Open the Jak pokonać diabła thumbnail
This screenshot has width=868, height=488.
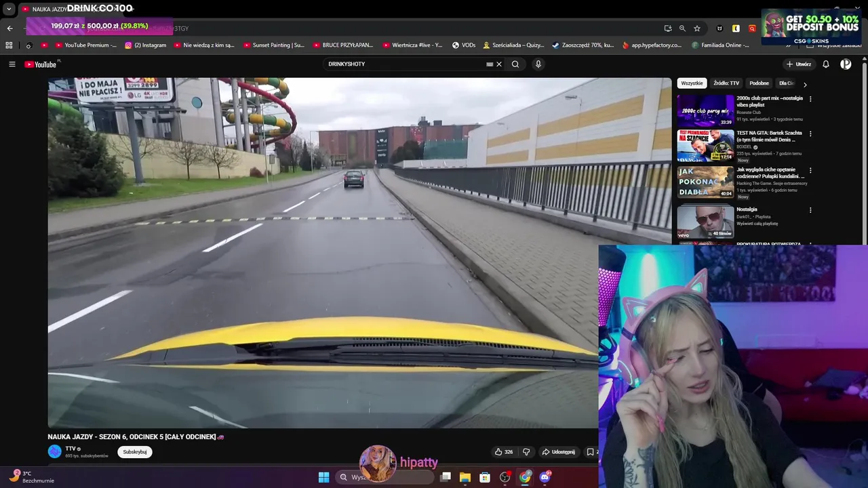(705, 182)
